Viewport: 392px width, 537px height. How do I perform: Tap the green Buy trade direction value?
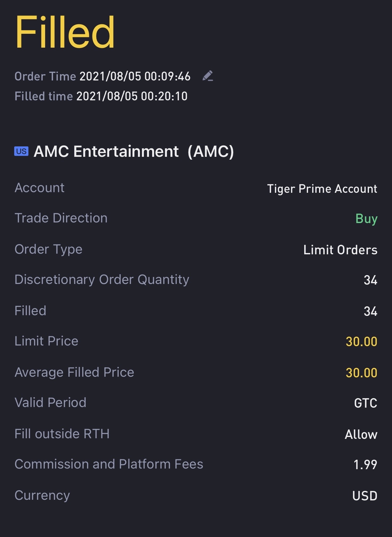[366, 219]
